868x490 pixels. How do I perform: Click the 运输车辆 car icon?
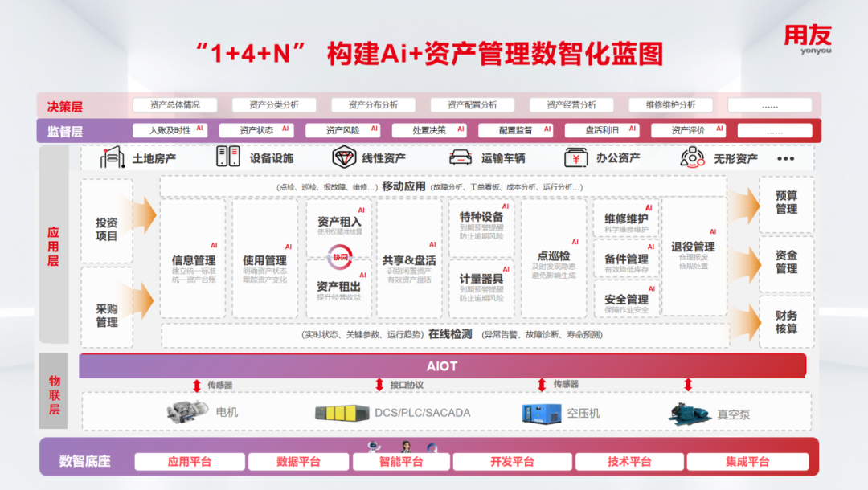460,157
